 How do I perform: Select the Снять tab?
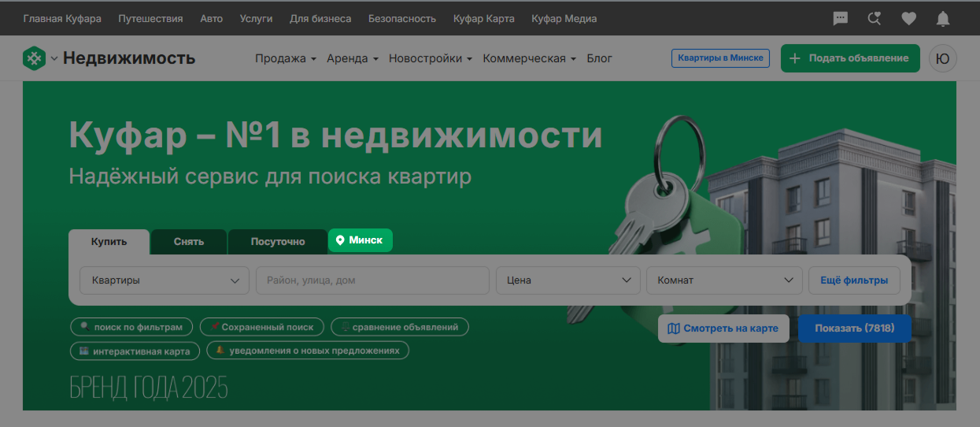click(x=189, y=242)
